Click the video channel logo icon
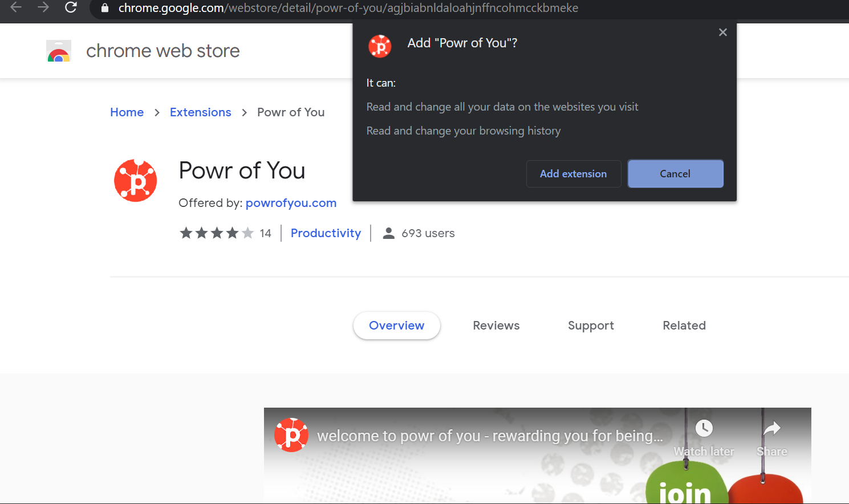 pyautogui.click(x=291, y=435)
